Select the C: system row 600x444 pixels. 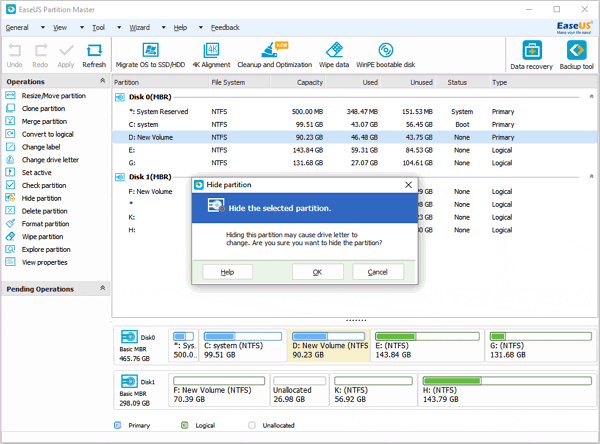coord(354,124)
